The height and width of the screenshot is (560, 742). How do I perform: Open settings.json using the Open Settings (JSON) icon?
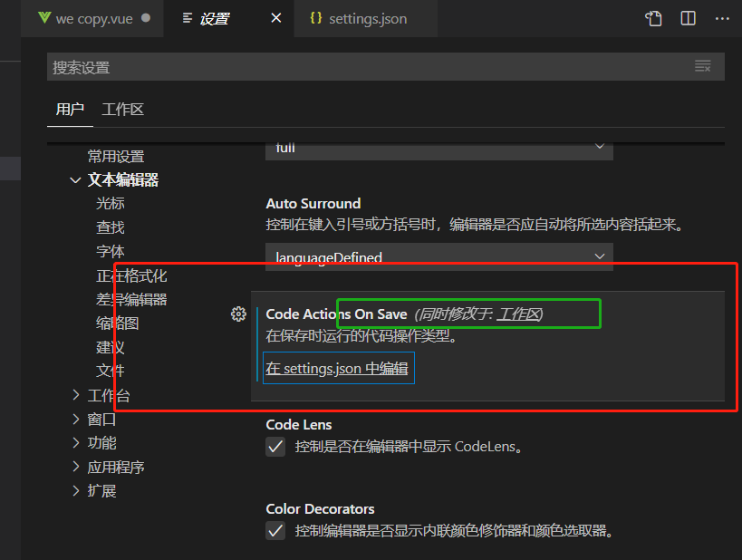click(653, 17)
